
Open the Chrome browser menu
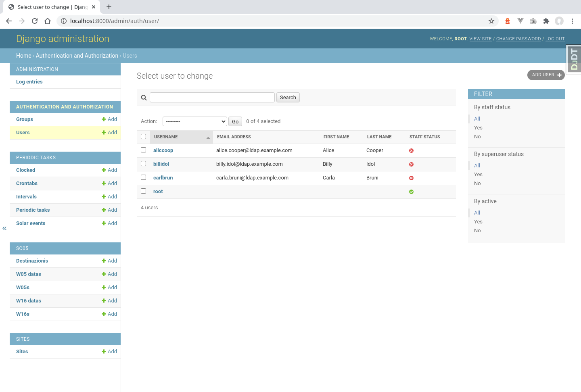click(572, 21)
